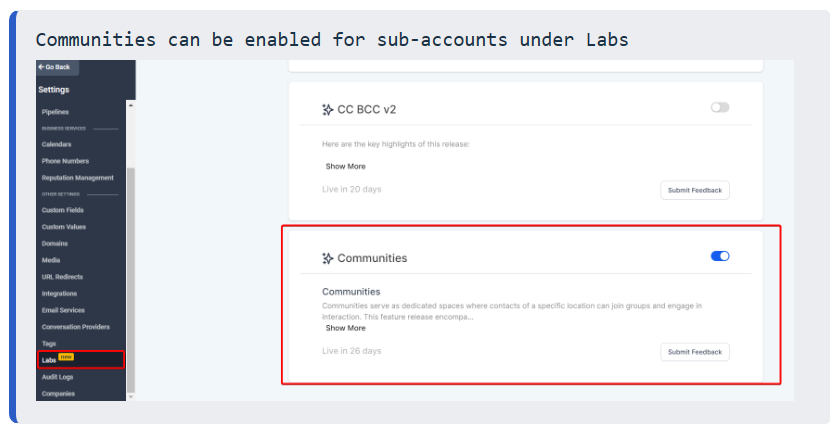Click the Go Back arrow icon
Screen dimensions: 837x432
click(41, 67)
